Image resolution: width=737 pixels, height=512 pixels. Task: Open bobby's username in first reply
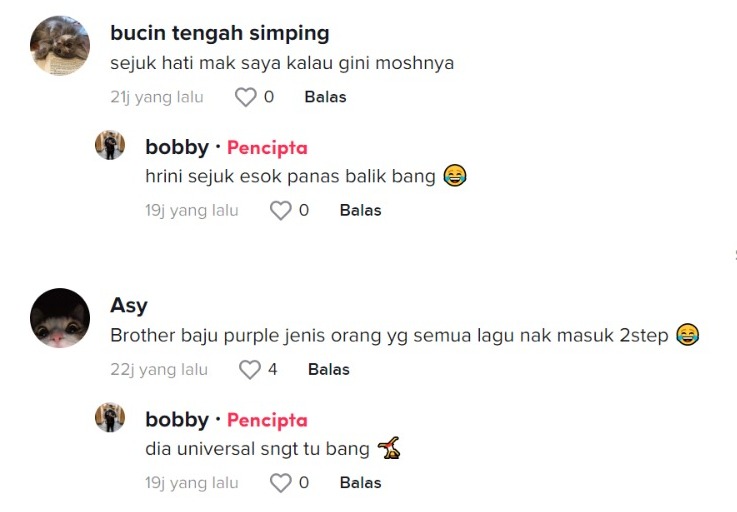point(177,147)
